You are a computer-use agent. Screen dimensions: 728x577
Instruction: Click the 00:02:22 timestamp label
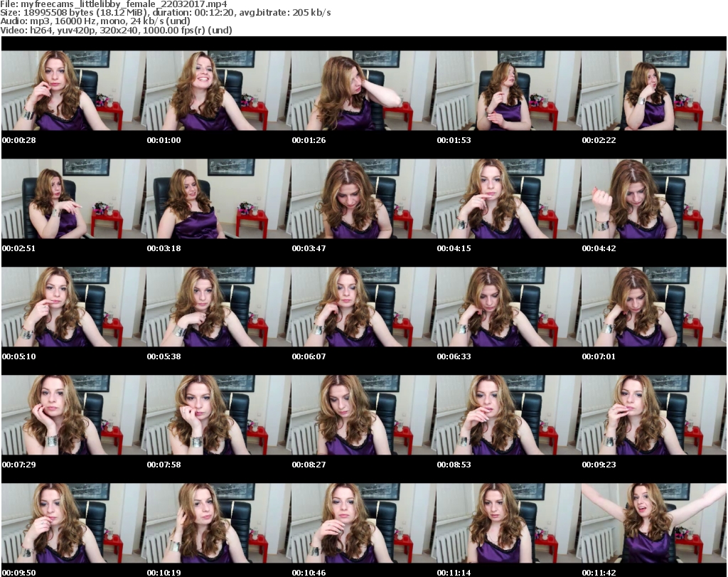(599, 140)
